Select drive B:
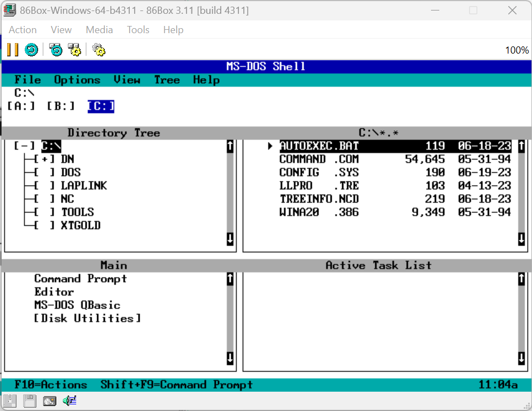The image size is (532, 411). (x=61, y=106)
